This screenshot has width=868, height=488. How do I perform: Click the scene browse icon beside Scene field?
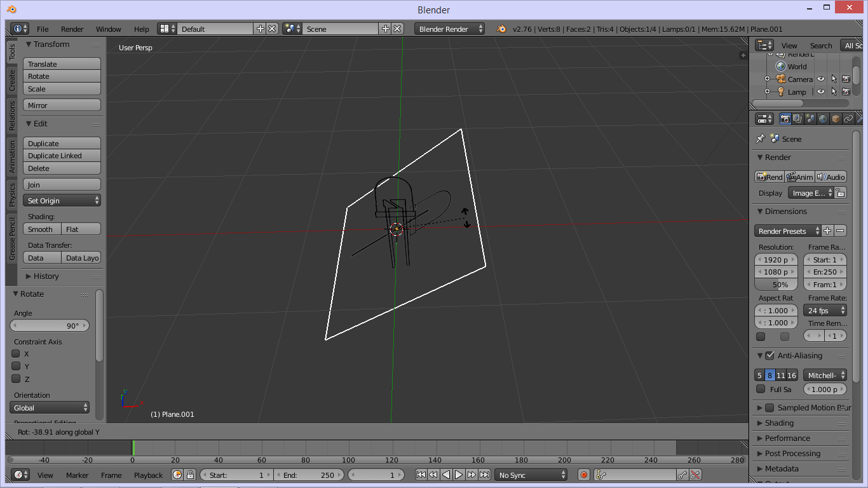point(292,29)
